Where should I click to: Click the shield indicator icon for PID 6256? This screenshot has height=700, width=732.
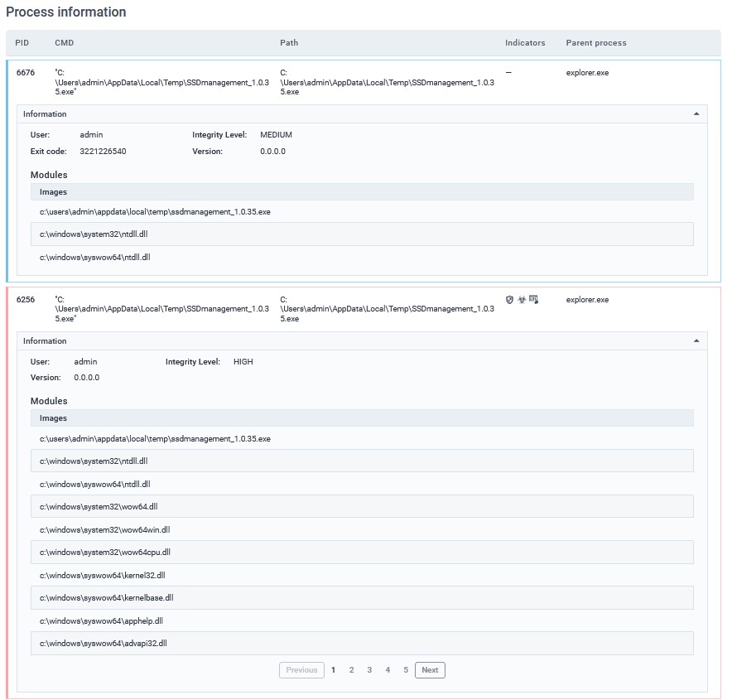(x=509, y=300)
